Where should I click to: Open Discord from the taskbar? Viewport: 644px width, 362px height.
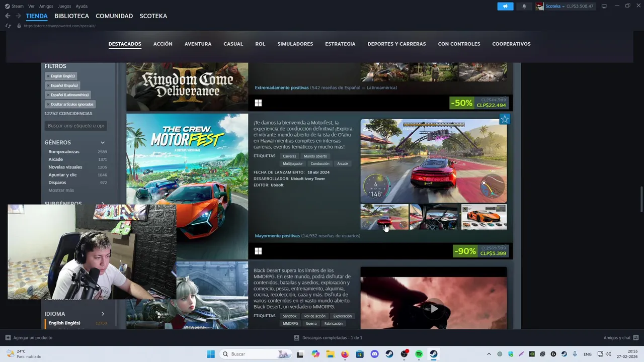point(374,354)
